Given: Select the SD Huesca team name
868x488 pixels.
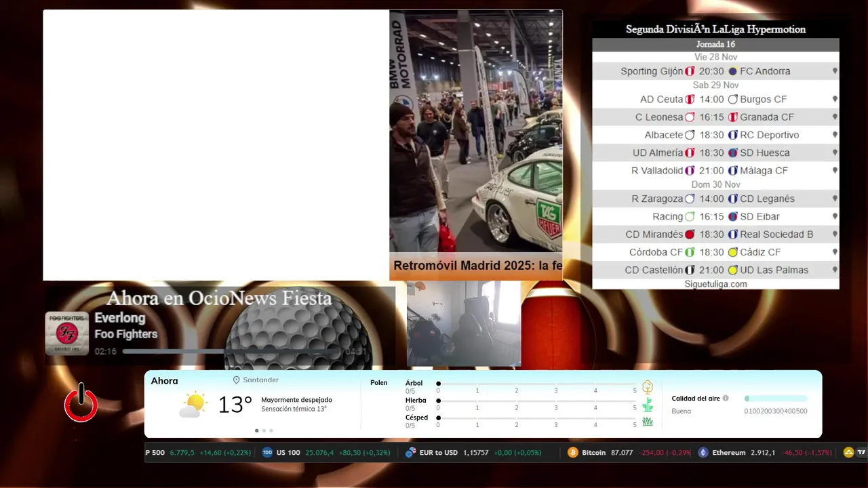Looking at the screenshot, I should click(x=765, y=152).
